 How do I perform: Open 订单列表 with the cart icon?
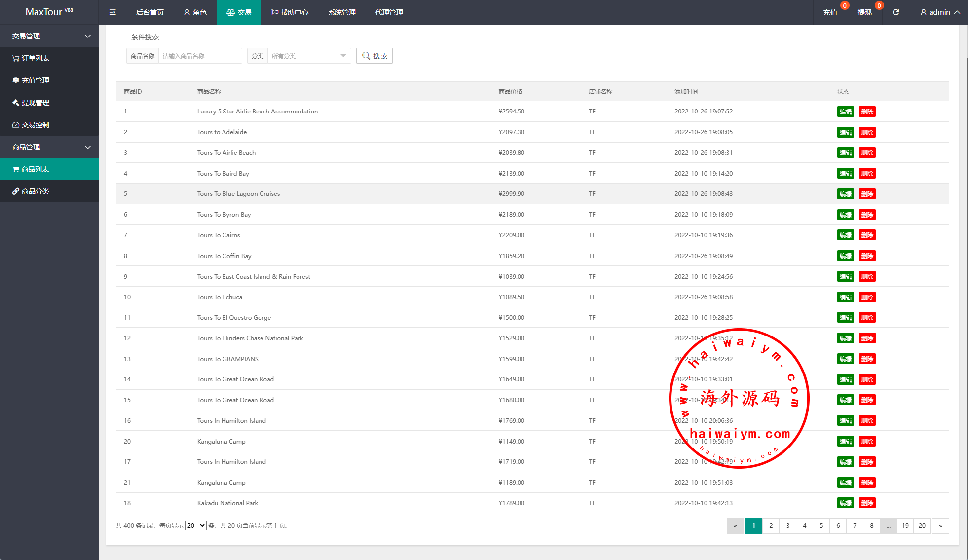click(35, 58)
